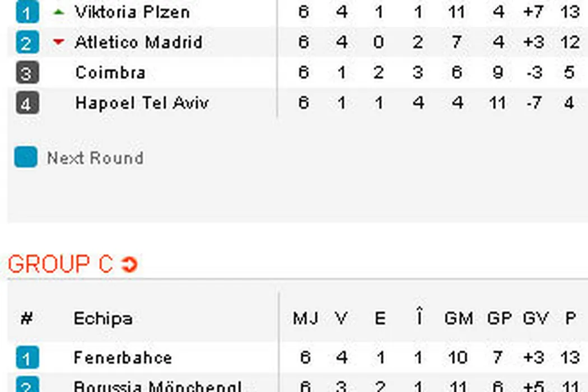Click the position 1 badge beside Viktoria Plzen

pos(27,12)
